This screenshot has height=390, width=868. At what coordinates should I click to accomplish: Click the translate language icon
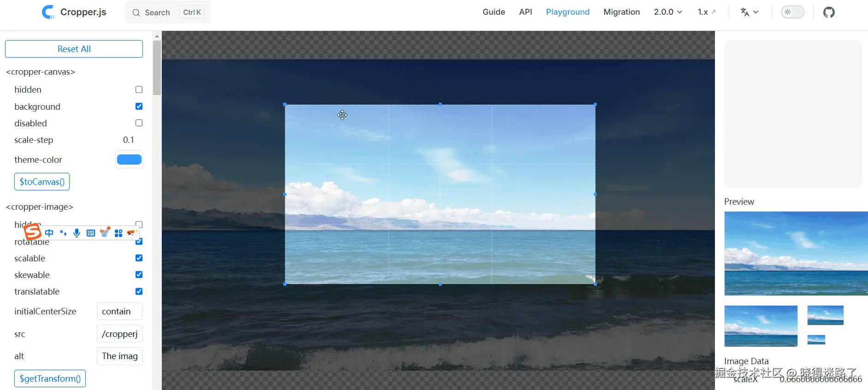(x=744, y=12)
